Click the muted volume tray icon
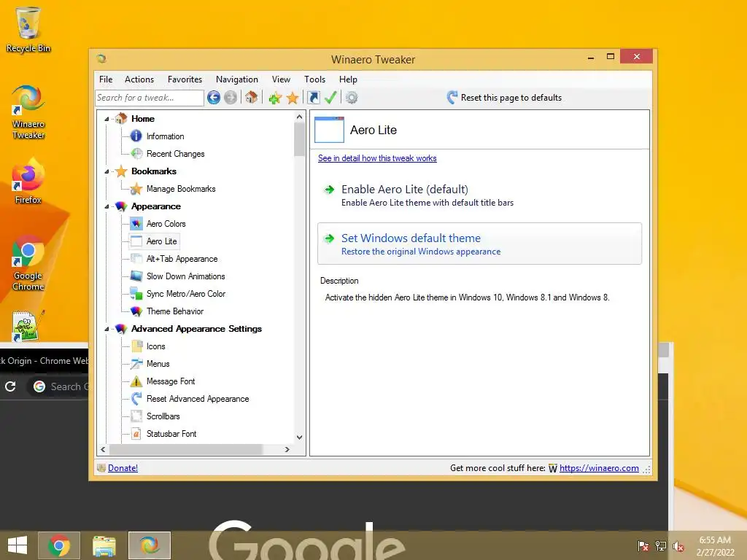 (x=678, y=546)
